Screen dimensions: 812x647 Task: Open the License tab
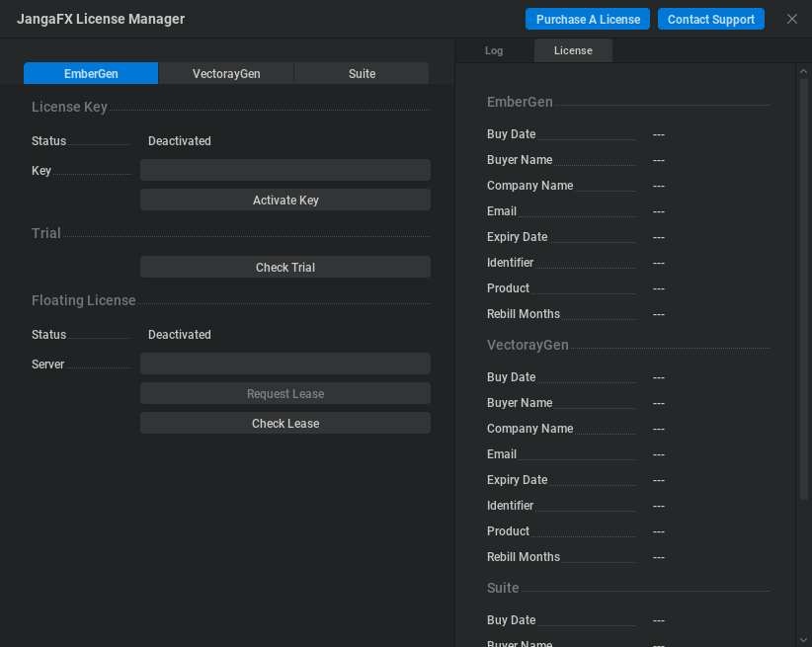573,50
